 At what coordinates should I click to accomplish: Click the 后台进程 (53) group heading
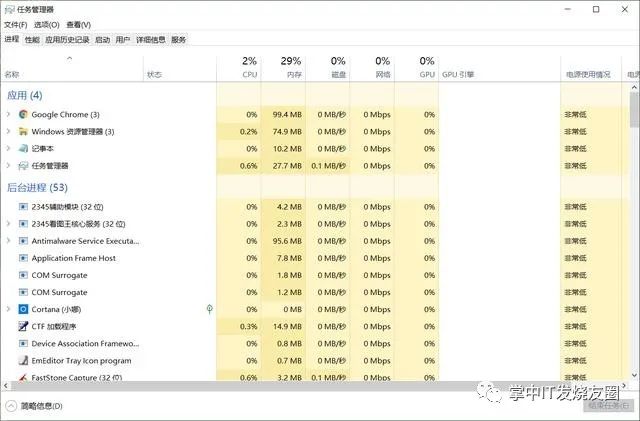pos(37,187)
